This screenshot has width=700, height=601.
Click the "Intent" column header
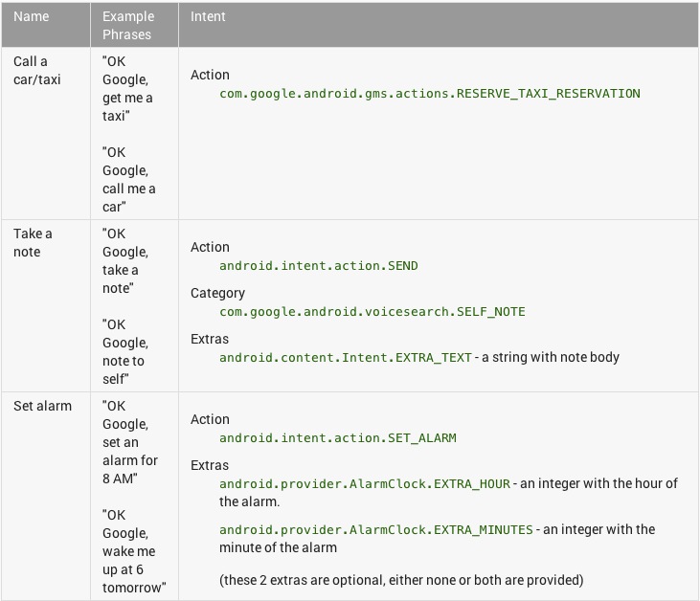click(208, 16)
